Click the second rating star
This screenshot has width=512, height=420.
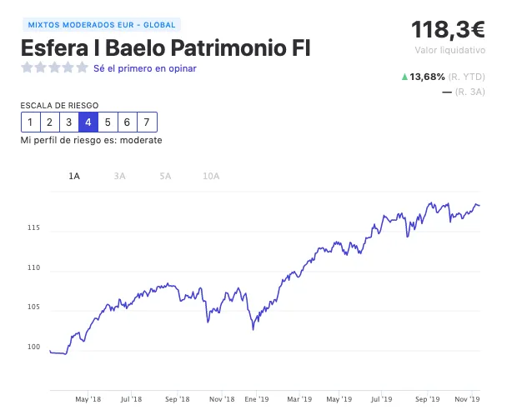[40, 68]
